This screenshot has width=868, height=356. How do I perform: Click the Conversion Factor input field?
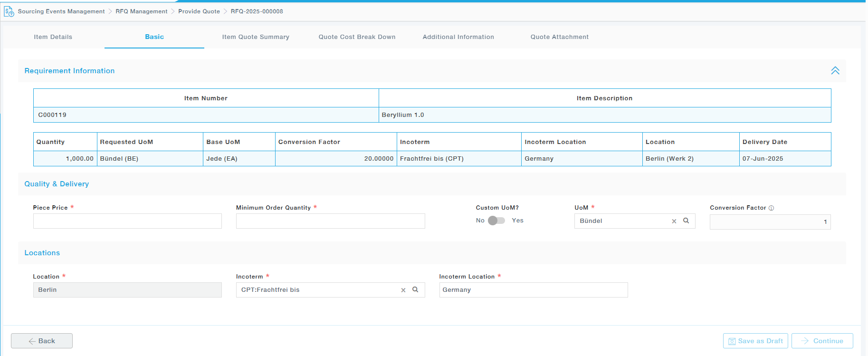tap(770, 222)
